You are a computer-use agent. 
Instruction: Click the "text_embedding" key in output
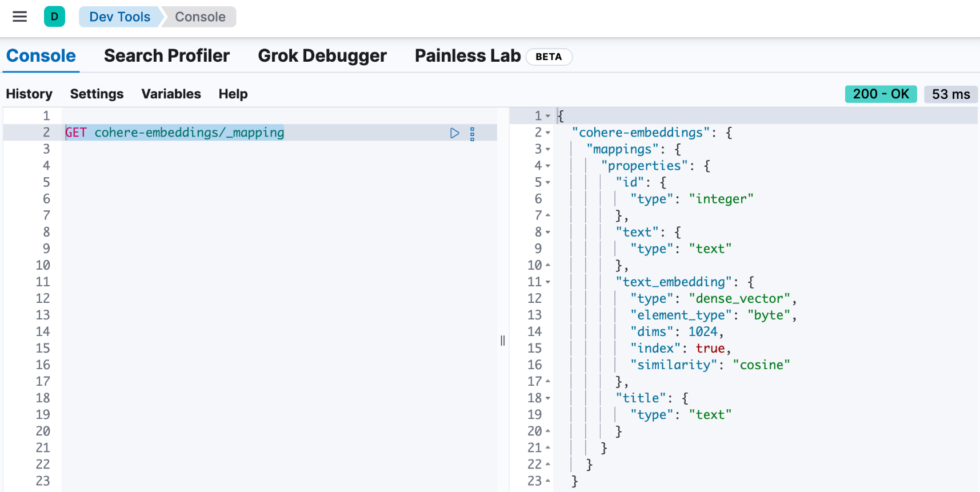tap(674, 282)
